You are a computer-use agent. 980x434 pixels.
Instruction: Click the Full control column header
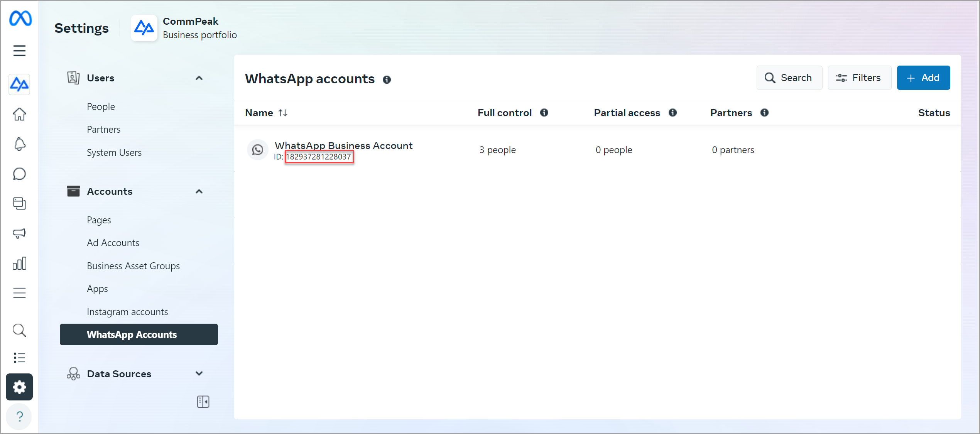click(505, 113)
